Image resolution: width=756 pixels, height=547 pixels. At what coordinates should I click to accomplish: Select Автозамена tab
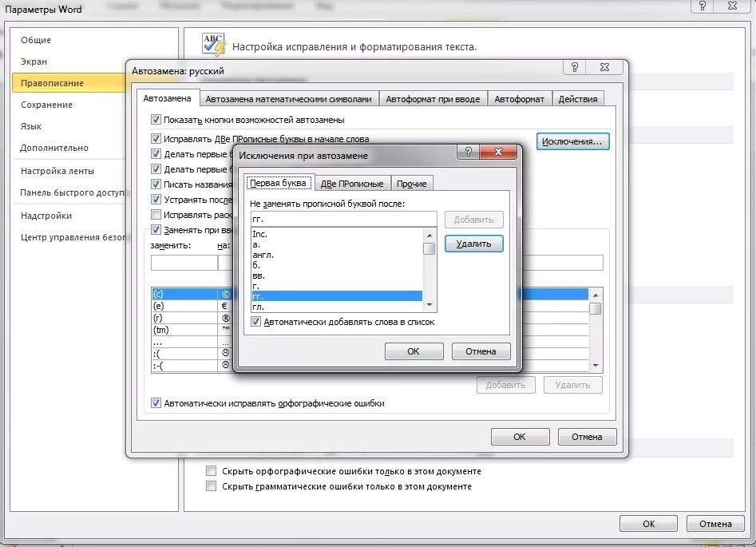[168, 98]
